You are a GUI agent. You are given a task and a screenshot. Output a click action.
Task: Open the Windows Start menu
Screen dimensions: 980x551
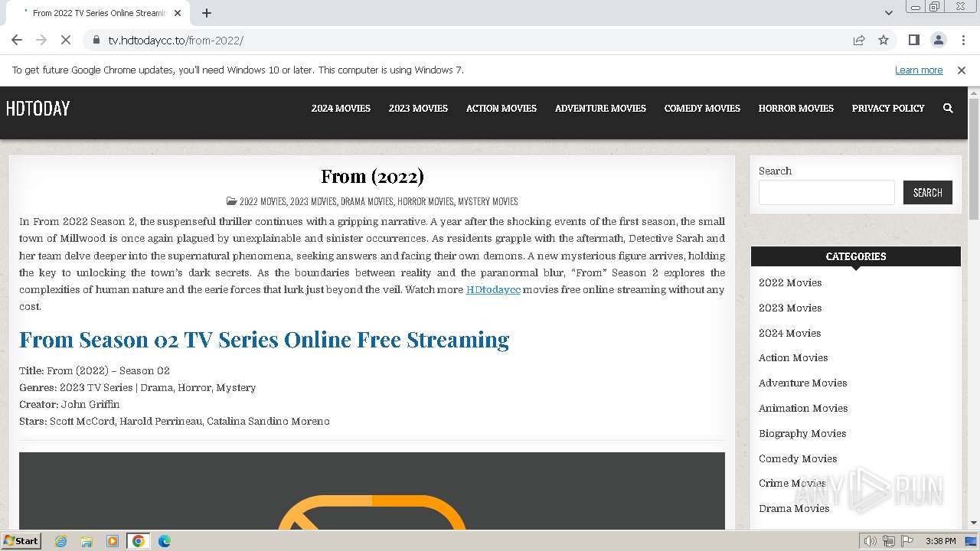click(21, 540)
